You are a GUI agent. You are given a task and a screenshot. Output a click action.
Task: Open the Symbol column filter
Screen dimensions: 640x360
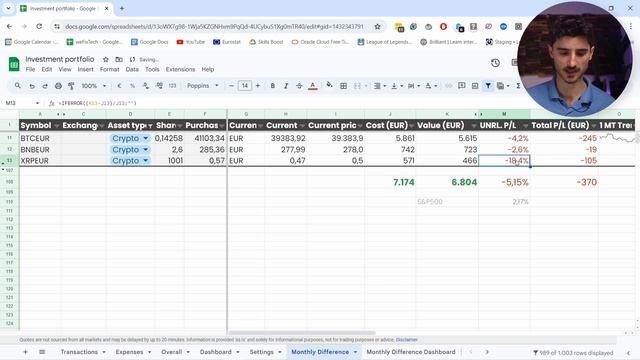pos(56,126)
